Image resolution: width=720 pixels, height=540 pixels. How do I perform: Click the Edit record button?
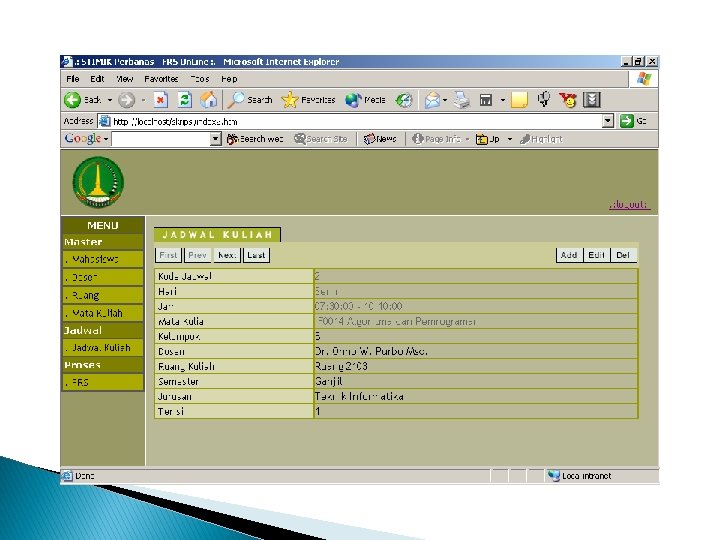click(x=596, y=255)
